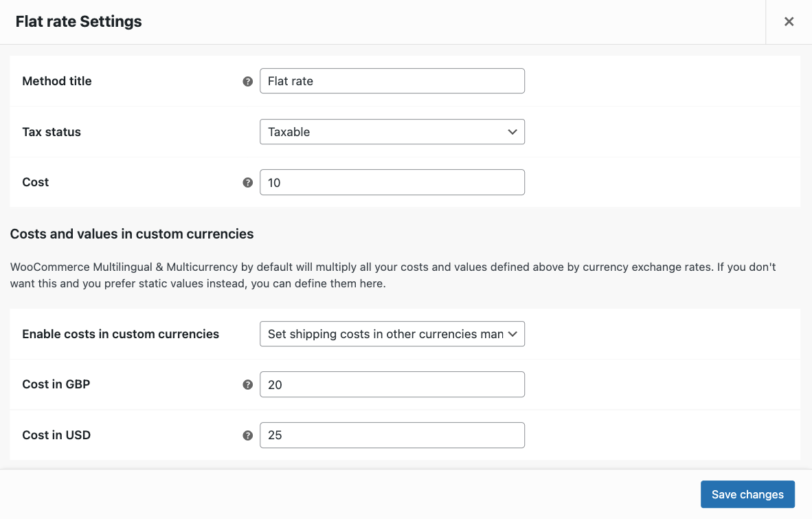The height and width of the screenshot is (519, 812).
Task: Click the Costs and values in custom currencies heading
Action: click(131, 234)
